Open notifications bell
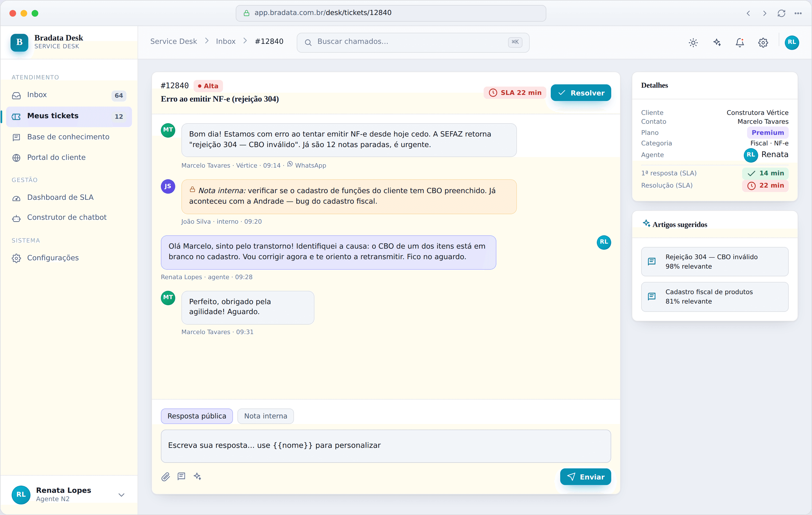Viewport: 812px width, 515px height. (740, 42)
